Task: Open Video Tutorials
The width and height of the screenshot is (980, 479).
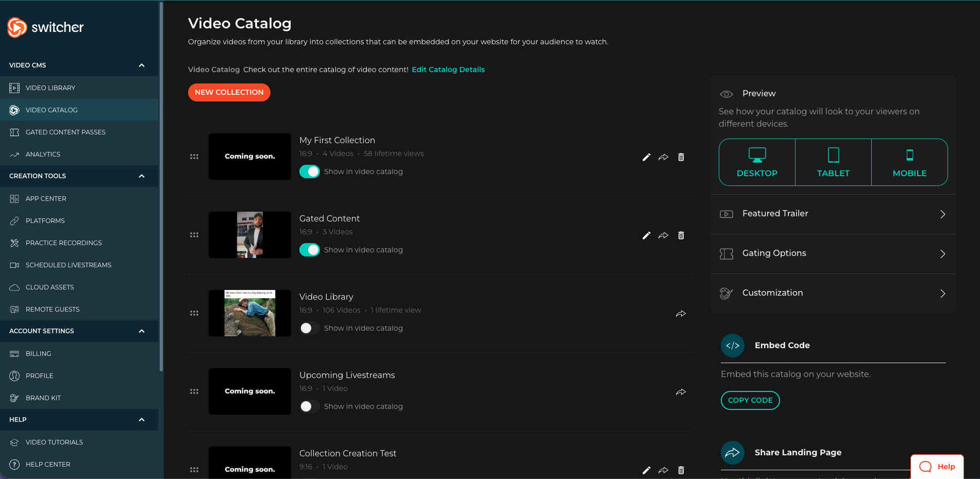Action: coord(79,442)
